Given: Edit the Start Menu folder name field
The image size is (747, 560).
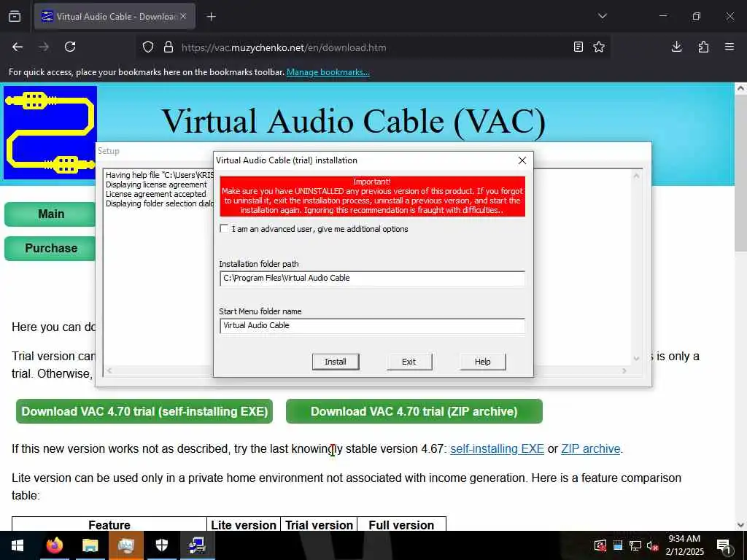Looking at the screenshot, I should [372, 326].
